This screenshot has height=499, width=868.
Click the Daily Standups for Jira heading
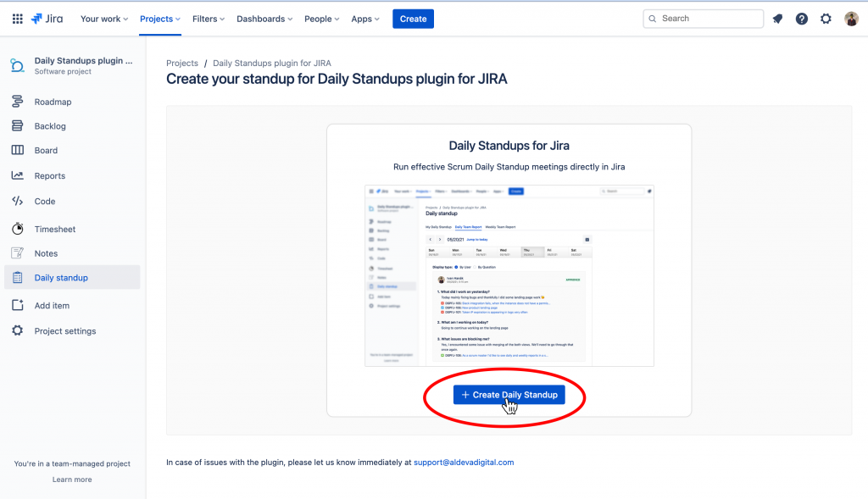point(509,146)
